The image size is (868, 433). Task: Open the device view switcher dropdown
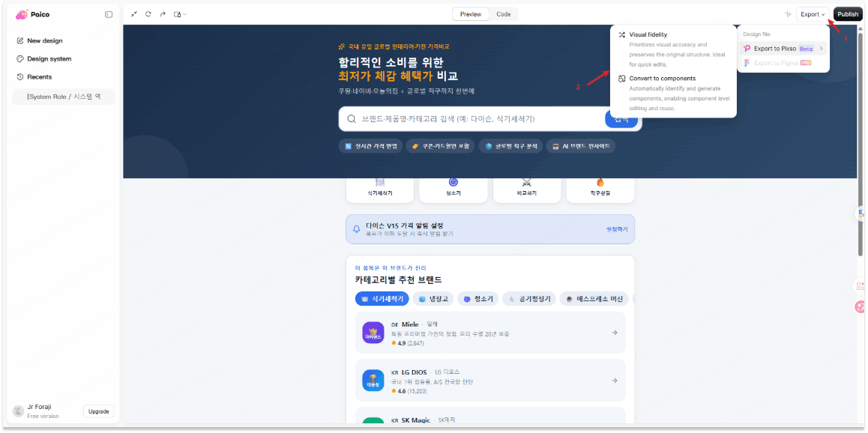point(180,13)
